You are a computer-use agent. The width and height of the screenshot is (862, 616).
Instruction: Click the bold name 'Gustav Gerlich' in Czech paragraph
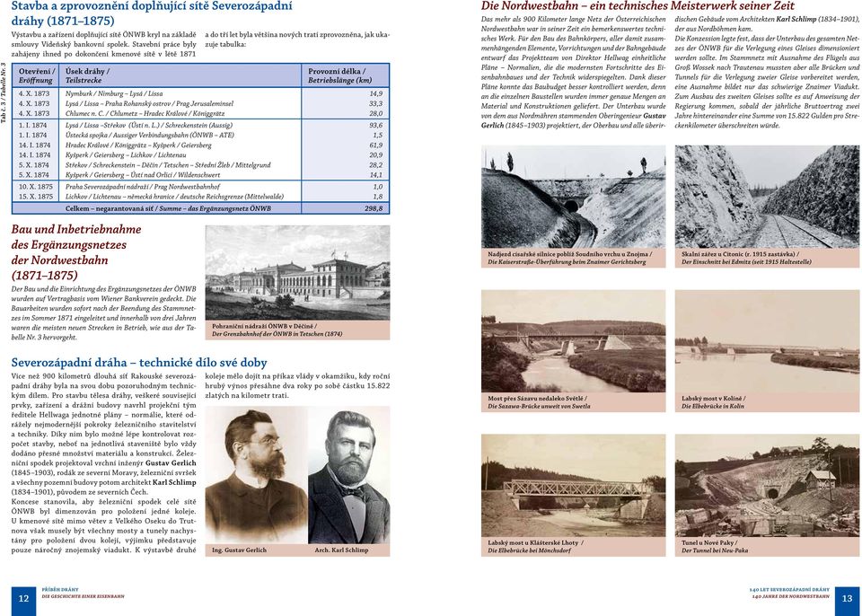coord(171,463)
